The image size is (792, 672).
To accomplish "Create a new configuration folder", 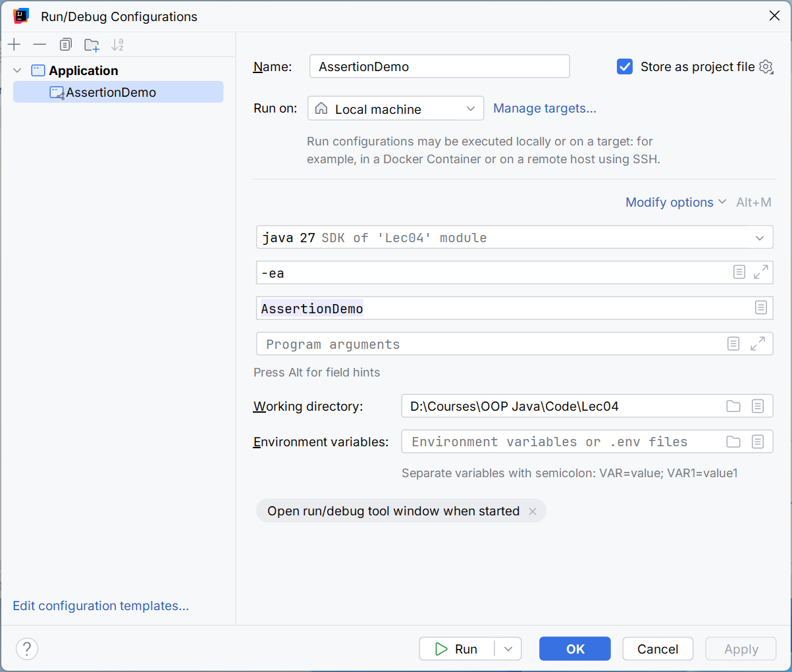I will pos(92,45).
